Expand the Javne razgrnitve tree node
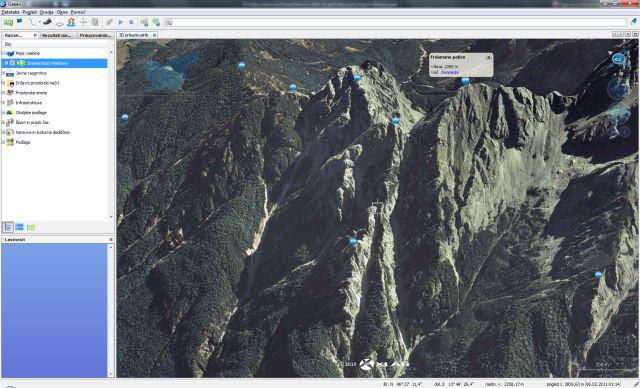The image size is (640, 388). pyautogui.click(x=4, y=73)
